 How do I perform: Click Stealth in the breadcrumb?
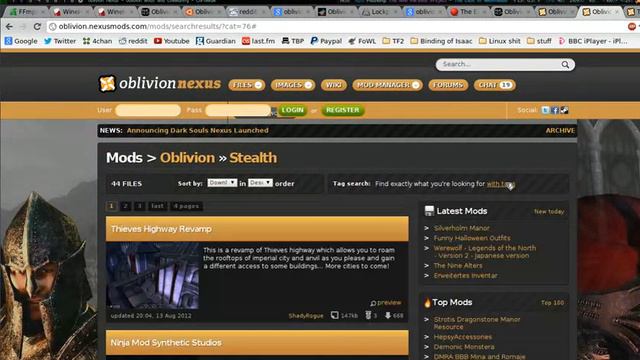tap(253, 158)
